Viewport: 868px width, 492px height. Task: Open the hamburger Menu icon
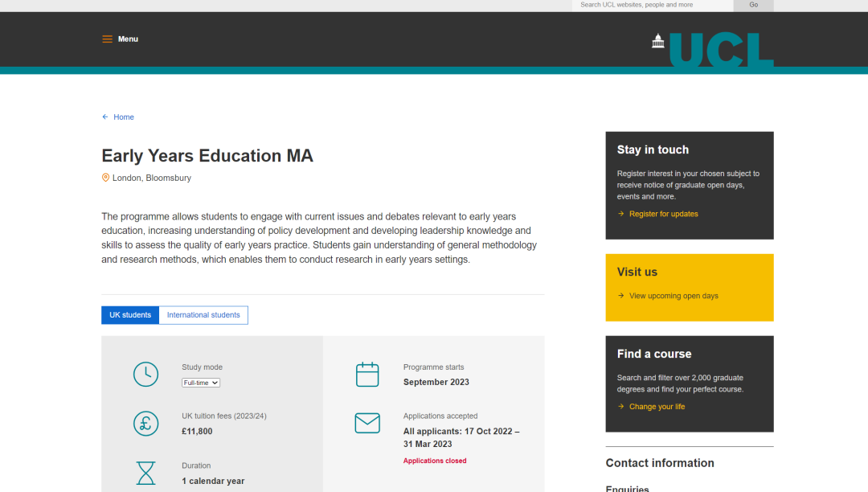(107, 39)
